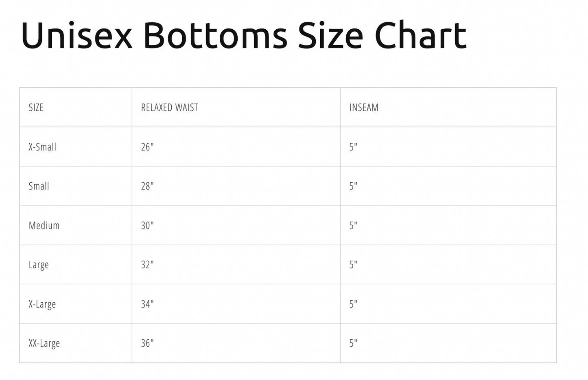Click the inseam value for Large

pos(353,265)
